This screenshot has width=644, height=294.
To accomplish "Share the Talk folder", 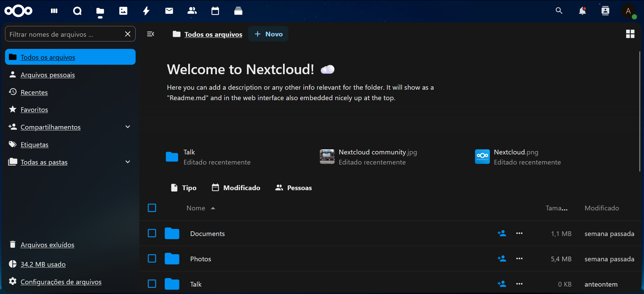I will (502, 284).
